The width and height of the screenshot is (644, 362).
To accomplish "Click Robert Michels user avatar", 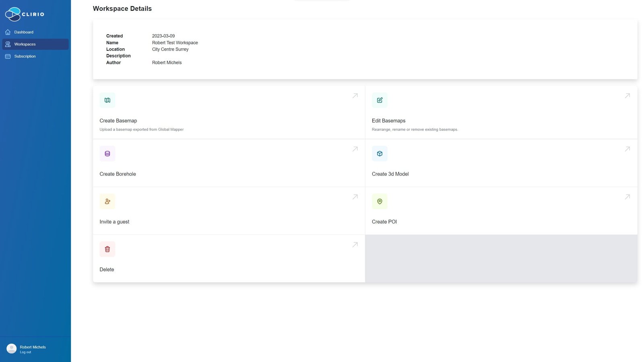I will 12,349.
